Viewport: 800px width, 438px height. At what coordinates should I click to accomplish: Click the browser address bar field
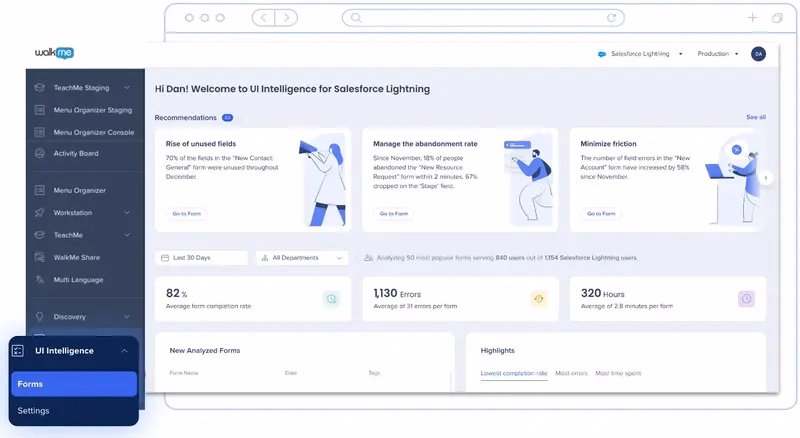[483, 18]
